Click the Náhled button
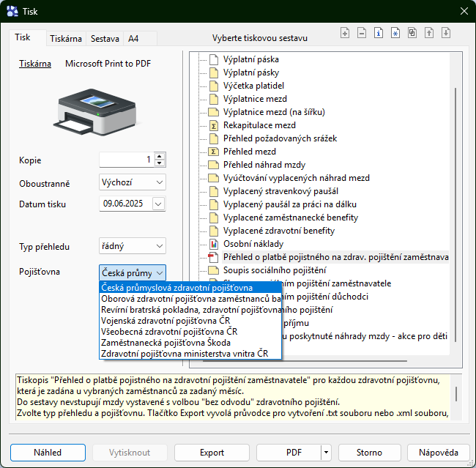 (48, 453)
